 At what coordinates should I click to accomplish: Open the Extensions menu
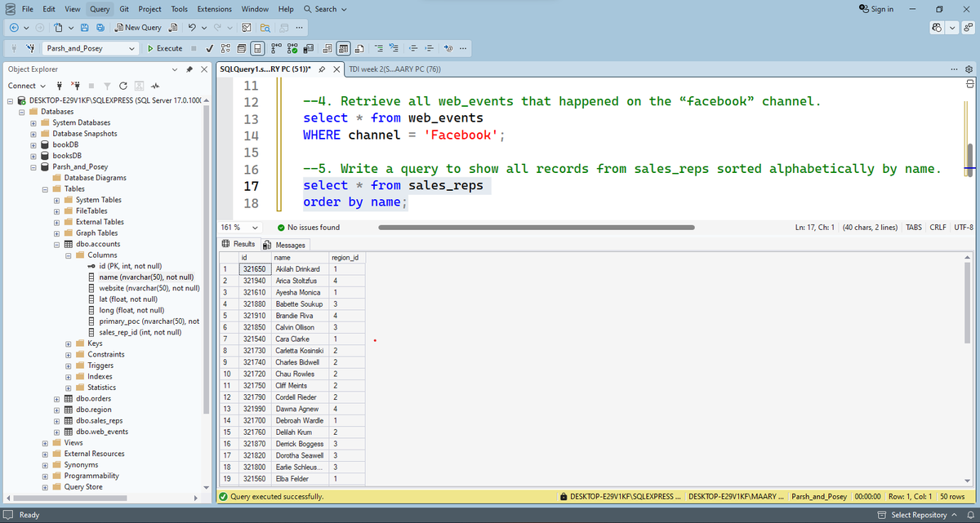215,9
